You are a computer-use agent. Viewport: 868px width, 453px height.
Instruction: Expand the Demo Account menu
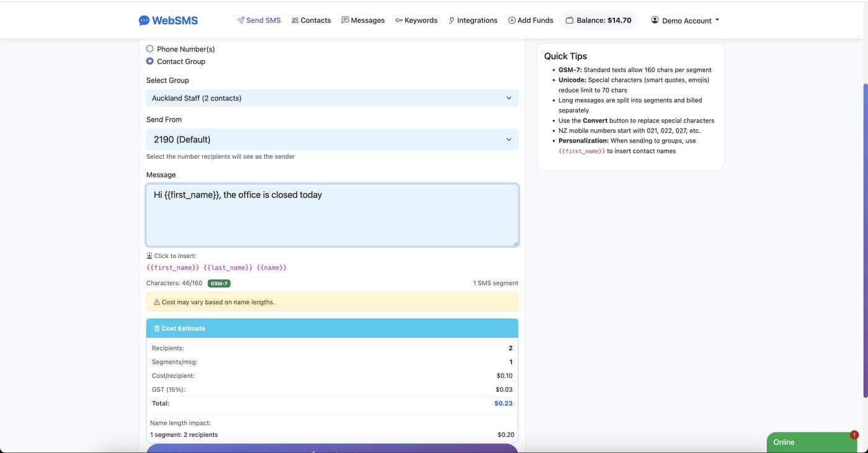[x=685, y=20]
